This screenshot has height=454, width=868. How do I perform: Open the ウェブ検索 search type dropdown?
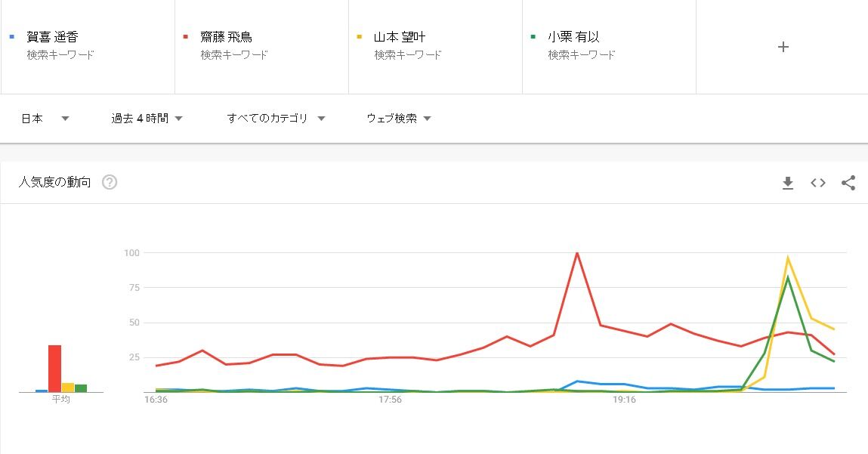tap(398, 119)
